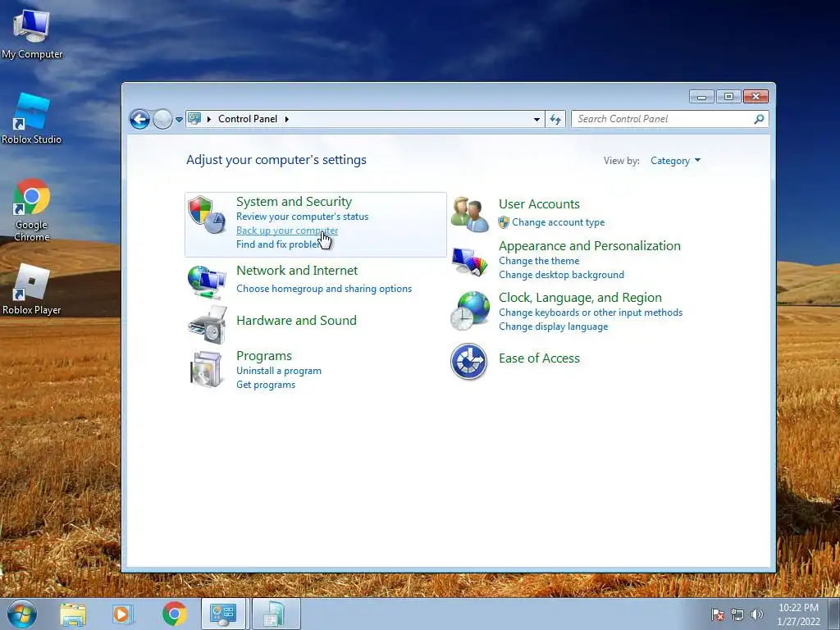Open the Ease of Access icon
This screenshot has height=630, width=840.
[468, 362]
